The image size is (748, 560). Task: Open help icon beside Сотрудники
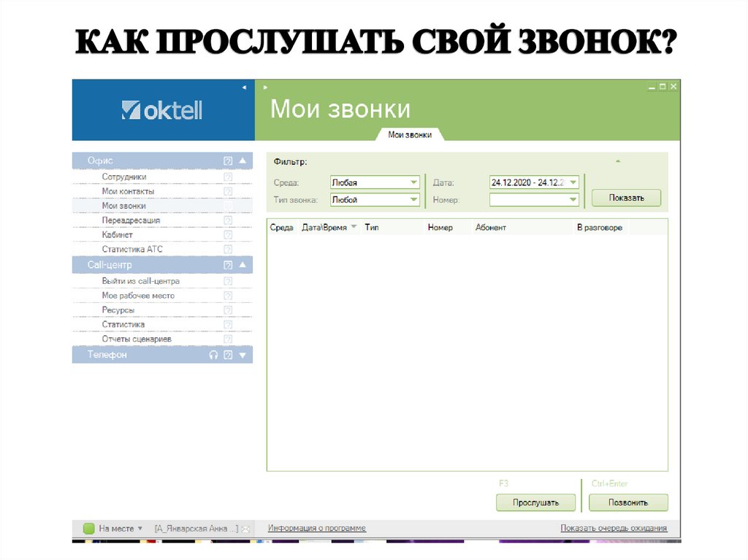pyautogui.click(x=228, y=177)
